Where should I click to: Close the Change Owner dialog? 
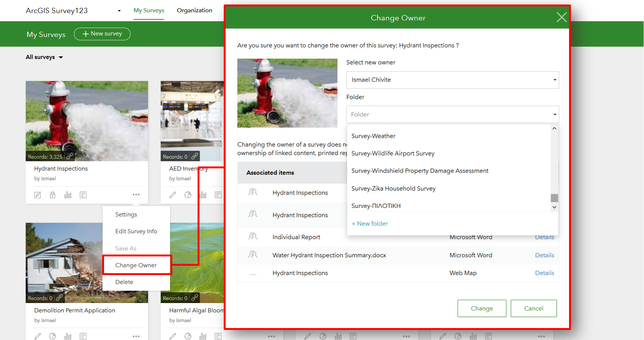pyautogui.click(x=561, y=17)
